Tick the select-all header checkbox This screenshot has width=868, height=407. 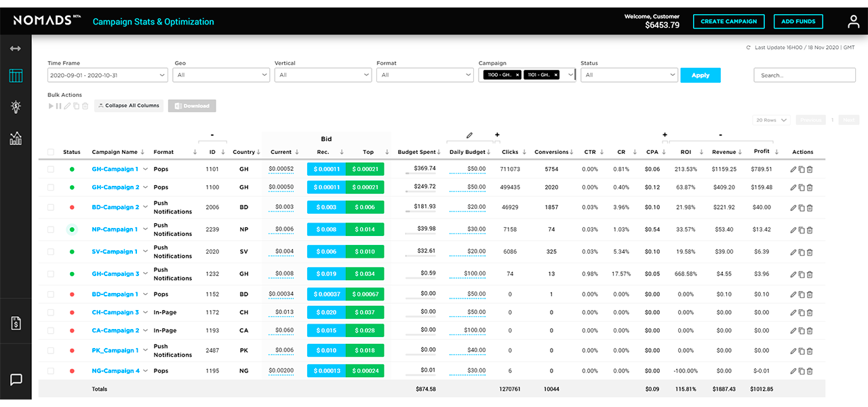point(51,152)
